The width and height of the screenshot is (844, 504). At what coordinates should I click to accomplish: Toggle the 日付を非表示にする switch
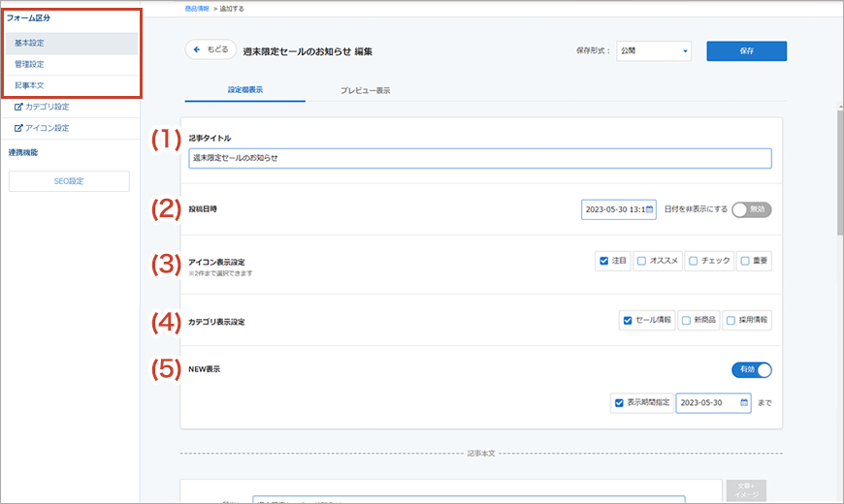tap(752, 209)
